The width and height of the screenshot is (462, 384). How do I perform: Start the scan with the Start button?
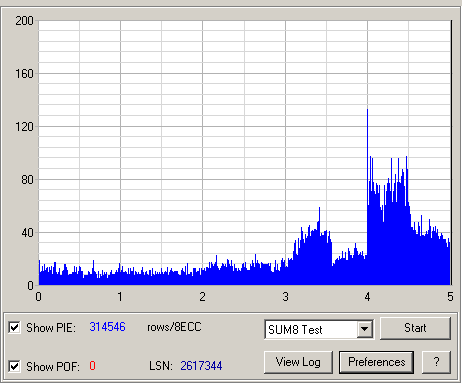415,328
